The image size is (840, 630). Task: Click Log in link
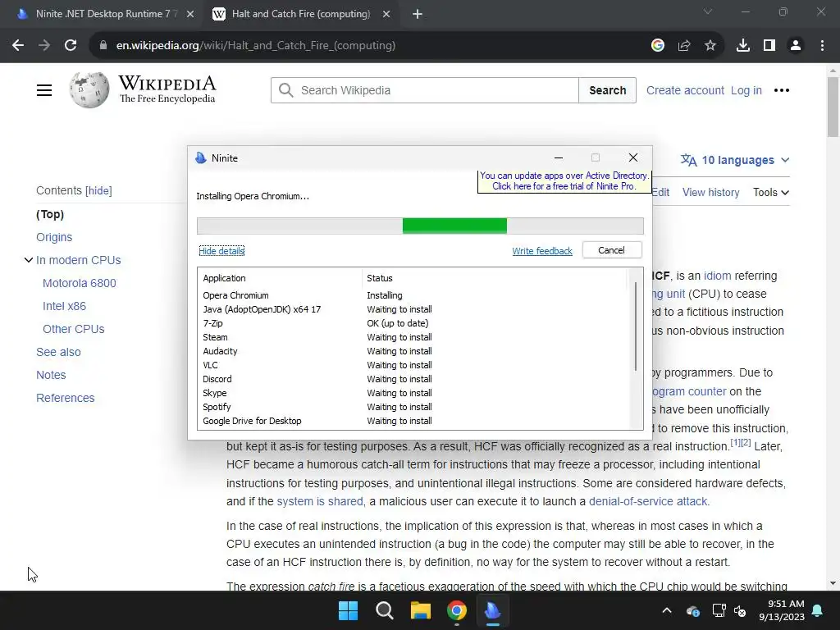tap(746, 90)
